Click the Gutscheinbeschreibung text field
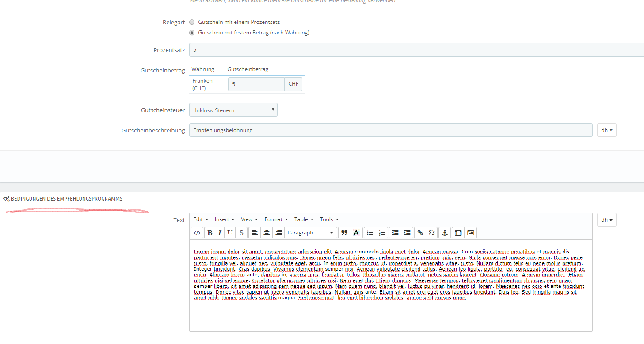This screenshot has height=344, width=644. (391, 130)
